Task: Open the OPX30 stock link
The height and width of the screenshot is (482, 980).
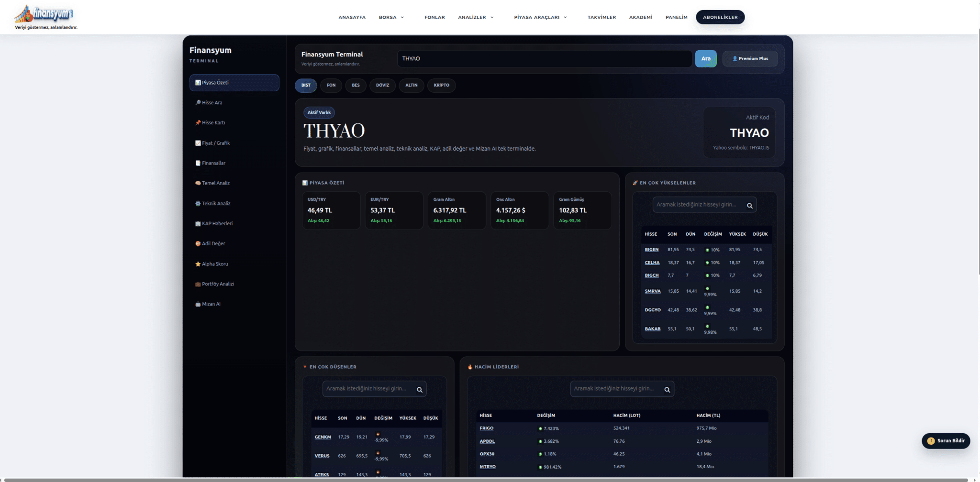Action: point(487,454)
